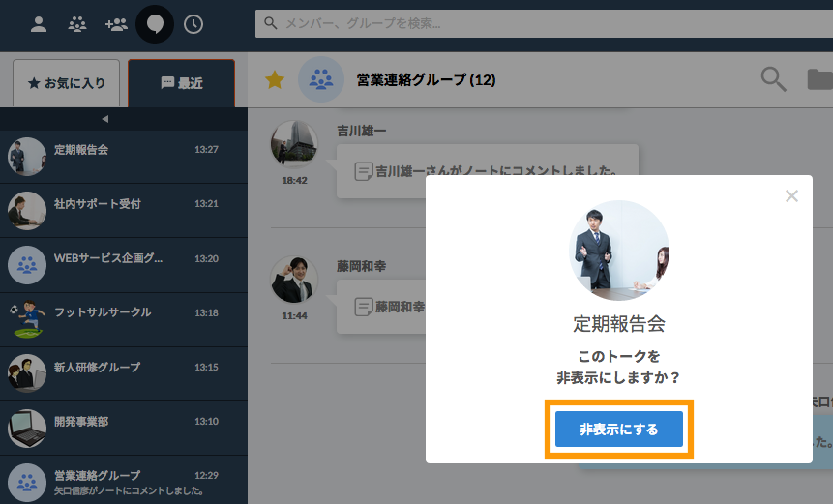
Task: Open the history clock icon
Action: click(x=193, y=24)
